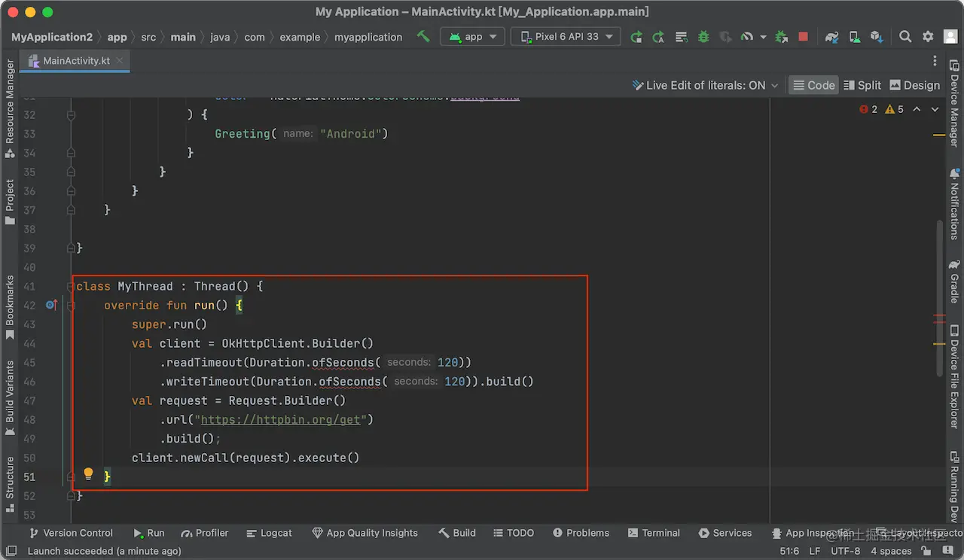Screen dimensions: 964x560
Task: Open the Resource Manager side panel
Action: (x=10, y=108)
